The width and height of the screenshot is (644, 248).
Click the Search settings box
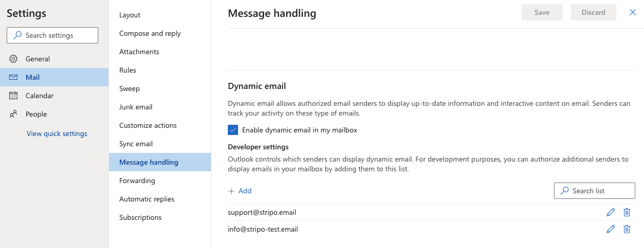52,35
